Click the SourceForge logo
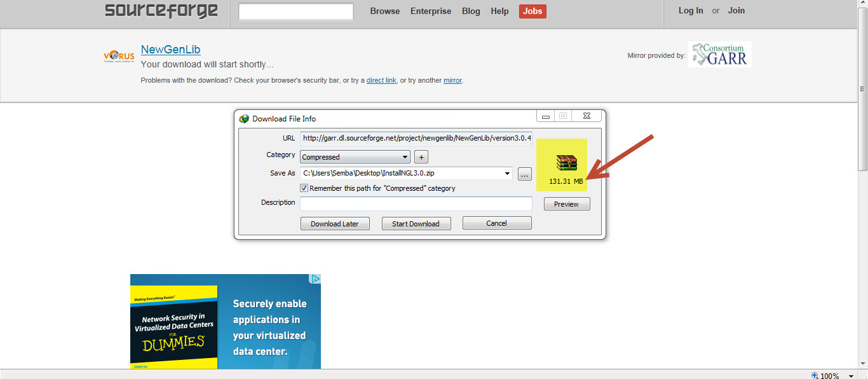The width and height of the screenshot is (868, 379). click(x=161, y=11)
